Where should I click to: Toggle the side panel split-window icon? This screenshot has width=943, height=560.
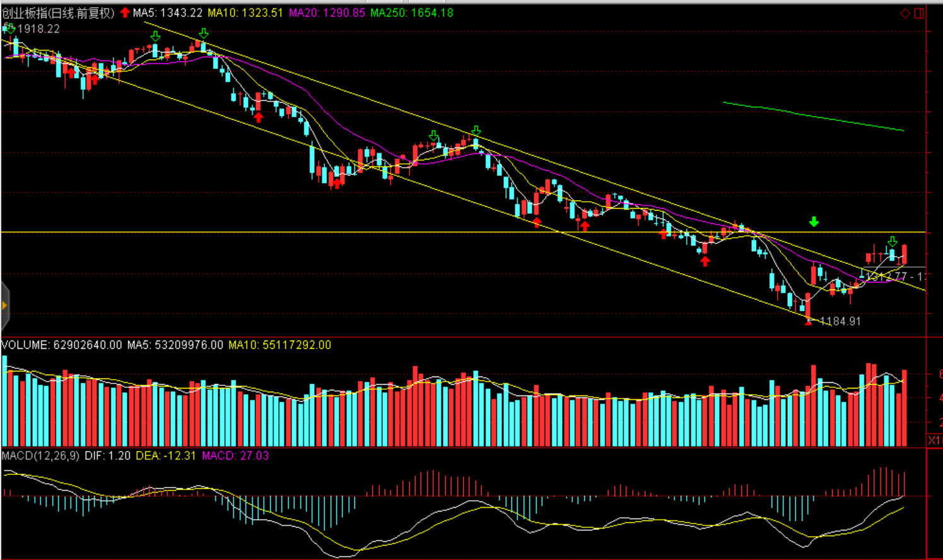(x=919, y=13)
